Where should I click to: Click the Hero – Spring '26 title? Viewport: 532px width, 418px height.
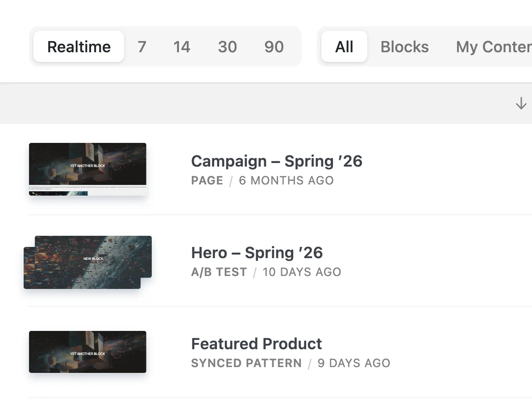(x=257, y=253)
